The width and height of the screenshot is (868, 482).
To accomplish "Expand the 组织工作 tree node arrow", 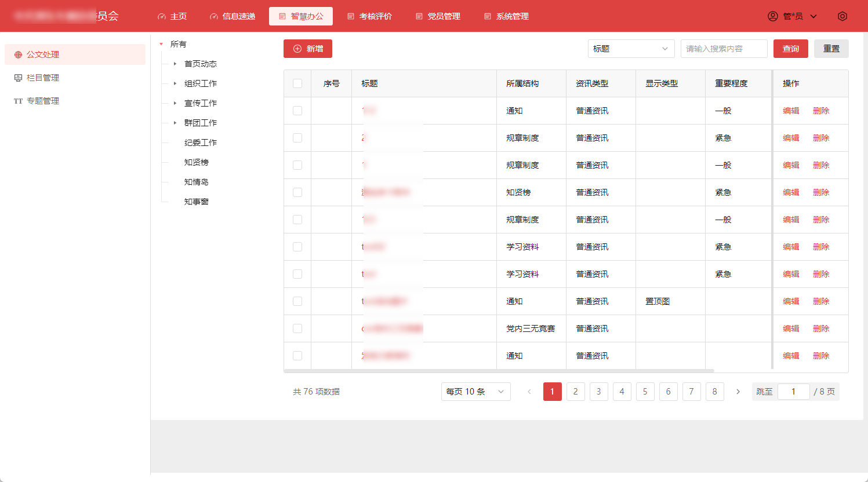I will pyautogui.click(x=175, y=83).
